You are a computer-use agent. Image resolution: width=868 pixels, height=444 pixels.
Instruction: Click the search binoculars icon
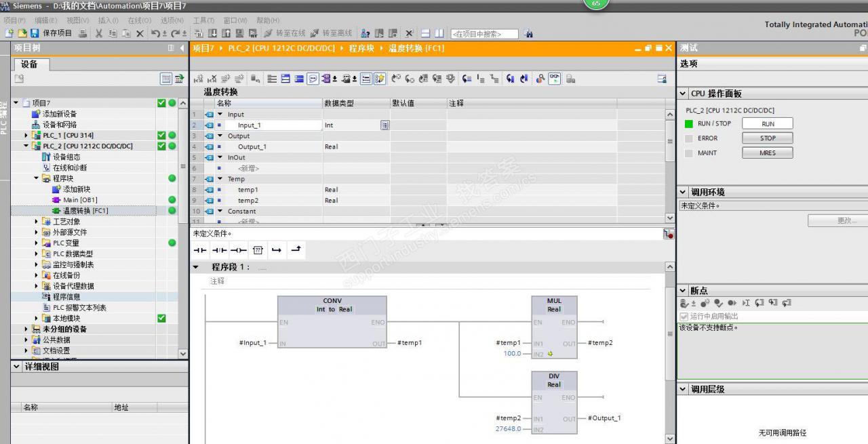click(x=529, y=34)
